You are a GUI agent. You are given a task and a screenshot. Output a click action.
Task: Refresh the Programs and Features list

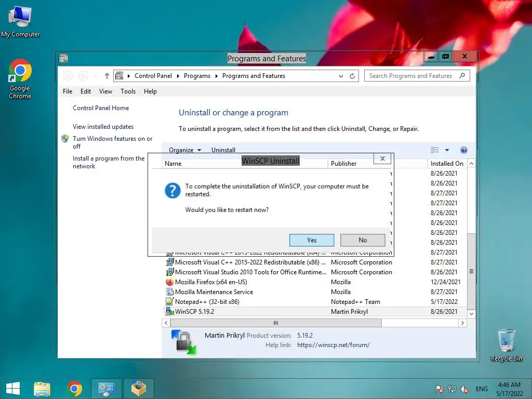tap(352, 76)
